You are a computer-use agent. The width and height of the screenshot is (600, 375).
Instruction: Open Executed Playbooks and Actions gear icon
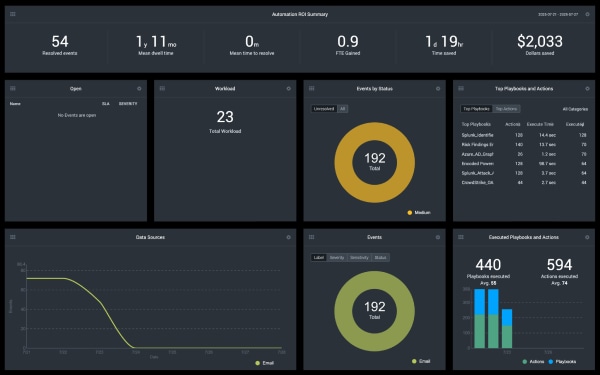[587, 237]
